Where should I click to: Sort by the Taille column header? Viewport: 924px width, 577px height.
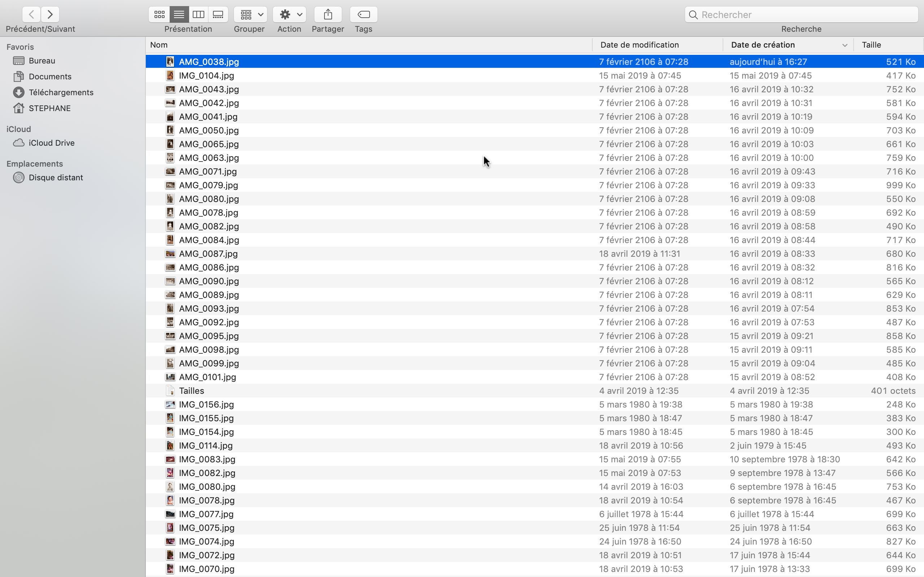pos(871,45)
